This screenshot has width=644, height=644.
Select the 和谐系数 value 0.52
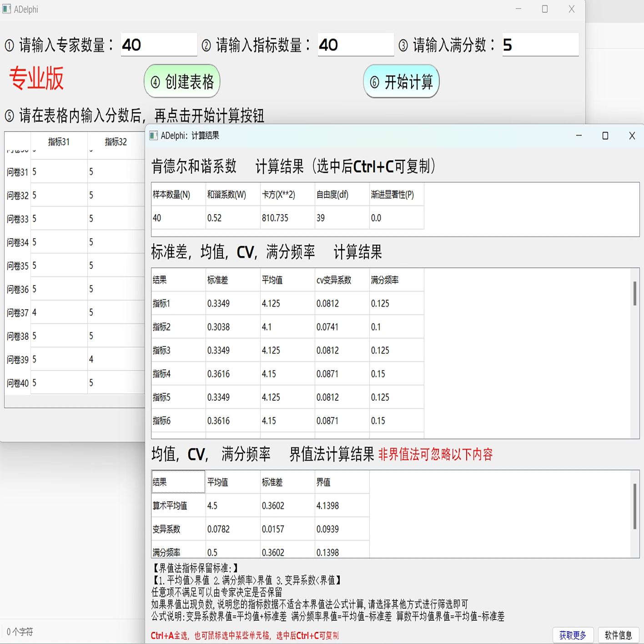point(233,218)
